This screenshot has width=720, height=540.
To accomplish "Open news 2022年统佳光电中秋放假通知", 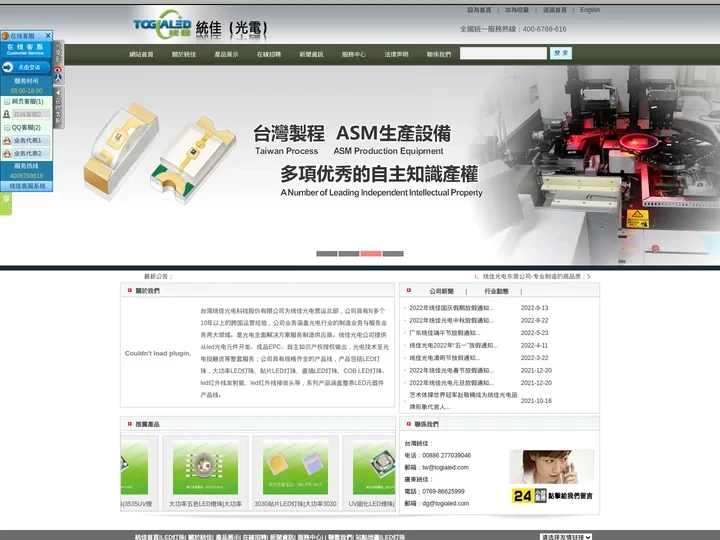I will pyautogui.click(x=451, y=321).
